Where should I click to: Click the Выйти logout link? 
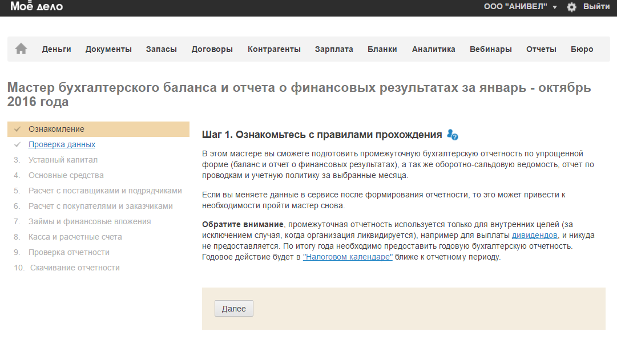click(596, 7)
